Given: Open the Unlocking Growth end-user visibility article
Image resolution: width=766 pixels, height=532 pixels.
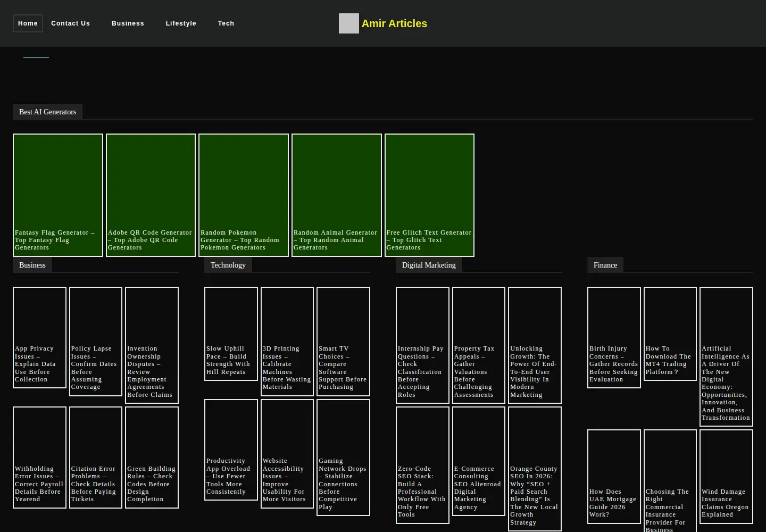Looking at the screenshot, I should [535, 345].
